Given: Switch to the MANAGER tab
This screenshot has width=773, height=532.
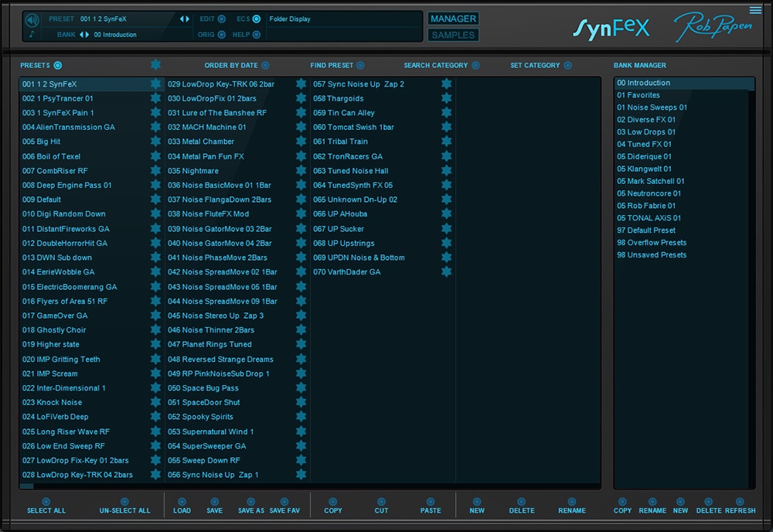Looking at the screenshot, I should (x=454, y=19).
